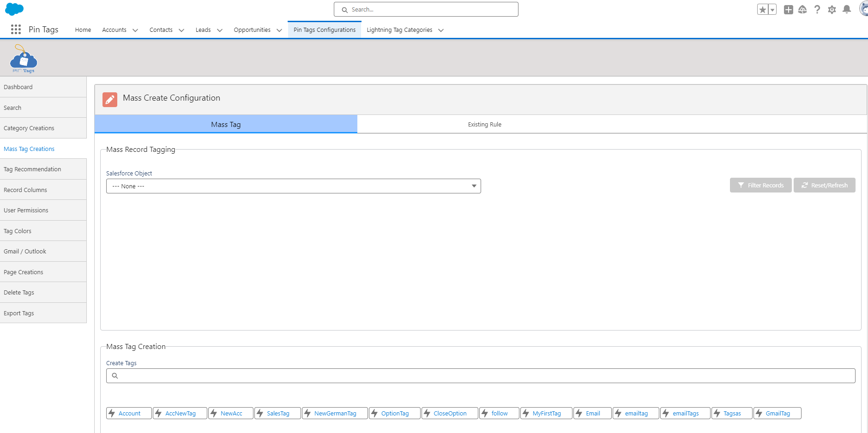Expand the Opportunities tab dropdown chevron
Screen dimensions: 868x433
[279, 30]
